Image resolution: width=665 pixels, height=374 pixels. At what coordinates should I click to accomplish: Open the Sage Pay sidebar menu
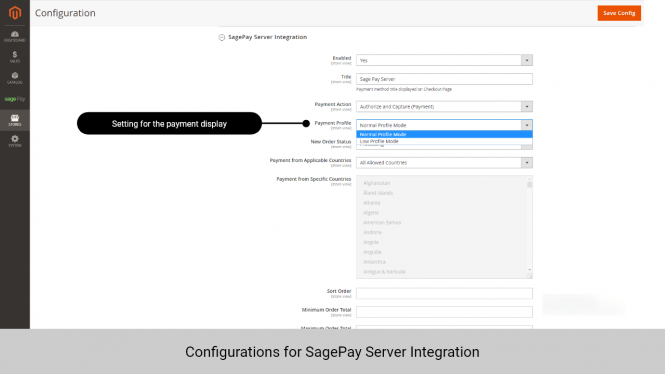[x=15, y=99]
